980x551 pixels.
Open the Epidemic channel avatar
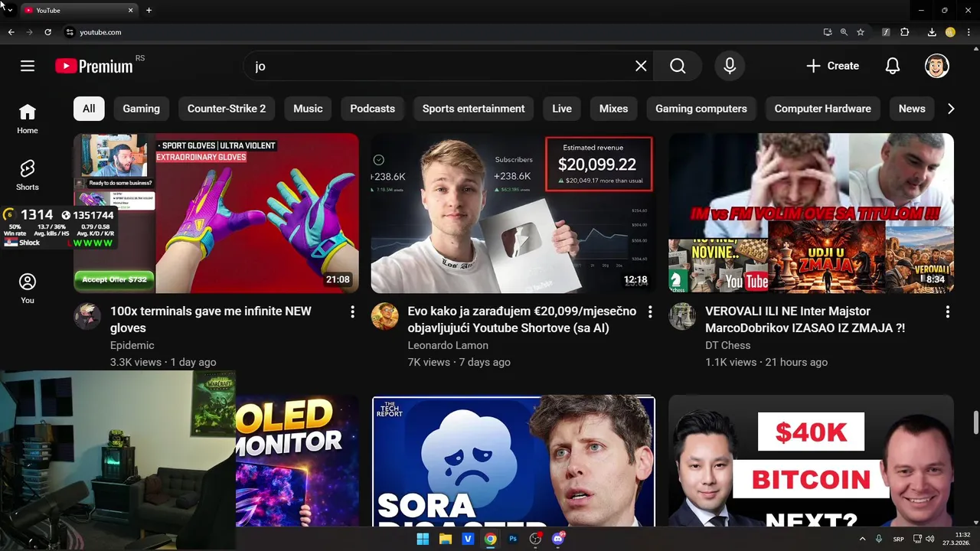(87, 316)
